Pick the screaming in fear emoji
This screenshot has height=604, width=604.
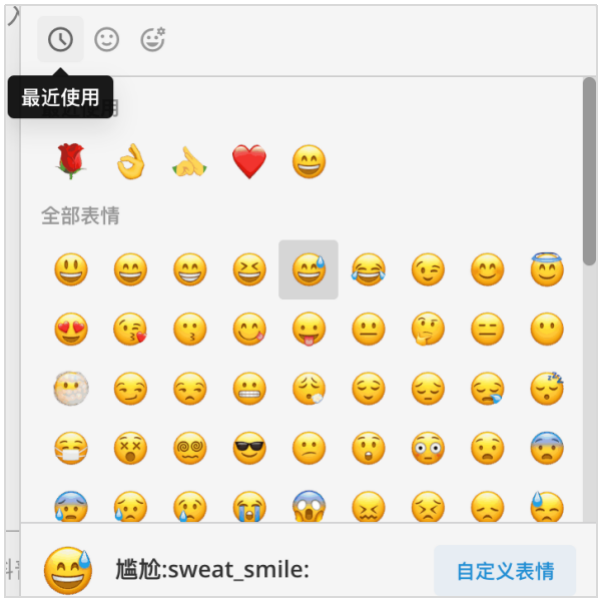click(309, 506)
